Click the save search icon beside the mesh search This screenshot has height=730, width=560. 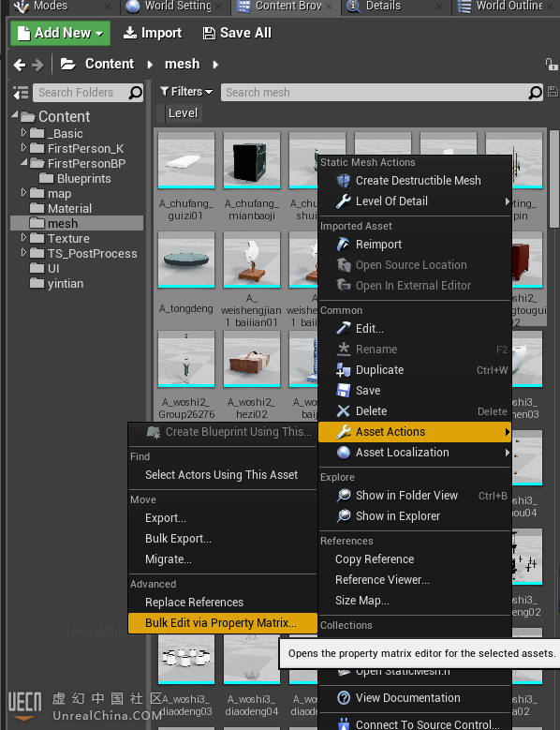[553, 92]
